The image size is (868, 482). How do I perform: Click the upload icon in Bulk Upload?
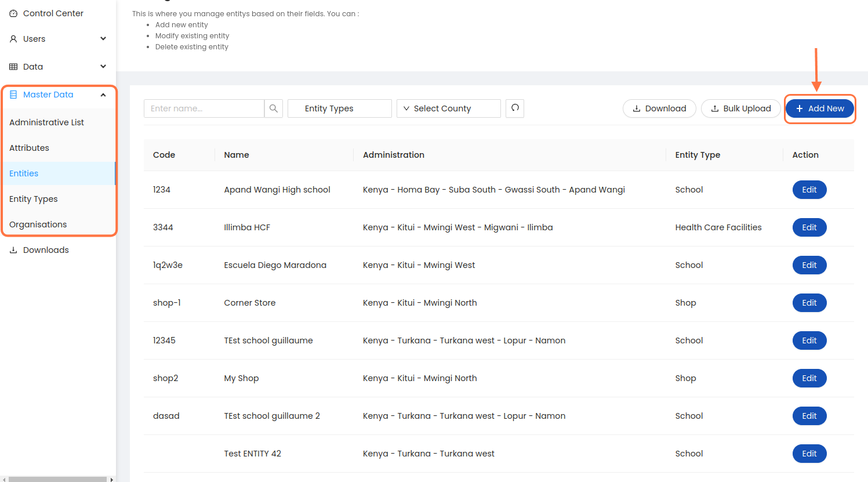(715, 108)
